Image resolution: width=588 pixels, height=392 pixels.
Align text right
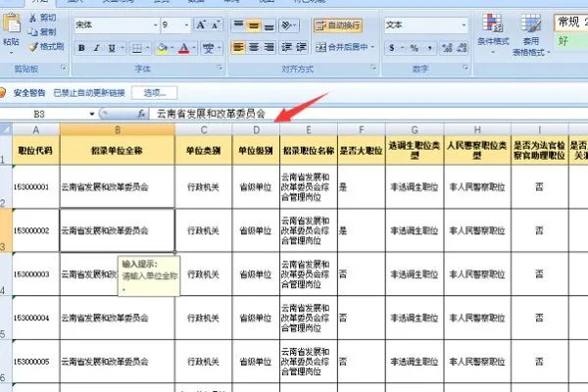point(269,47)
